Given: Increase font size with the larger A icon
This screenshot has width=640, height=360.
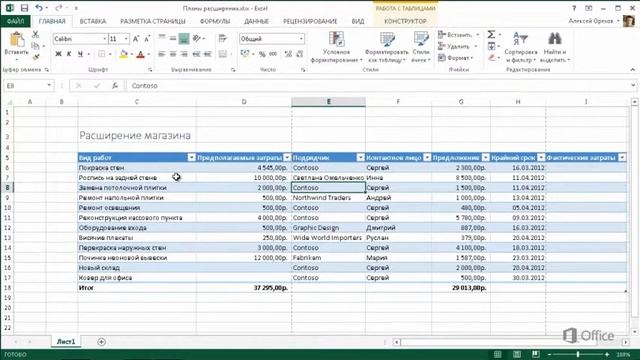Looking at the screenshot, I should click(136, 39).
